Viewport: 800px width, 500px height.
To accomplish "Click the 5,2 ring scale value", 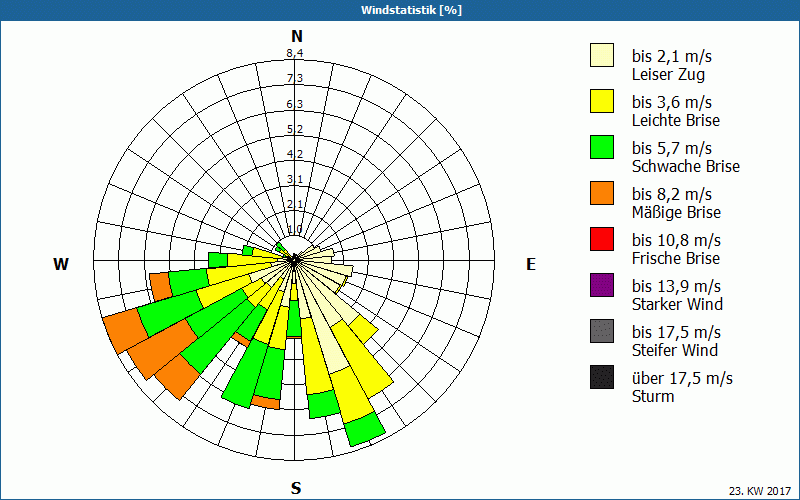I will point(295,129).
